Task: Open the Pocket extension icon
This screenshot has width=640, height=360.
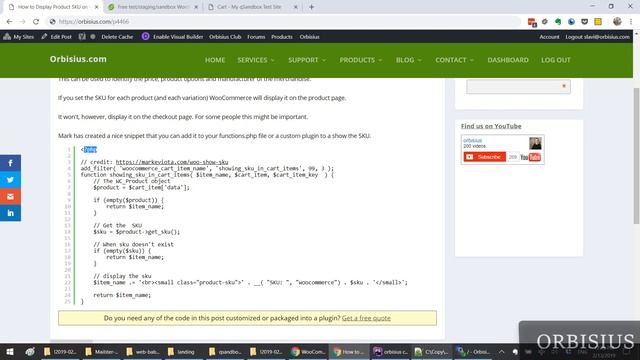Action: pos(584,22)
